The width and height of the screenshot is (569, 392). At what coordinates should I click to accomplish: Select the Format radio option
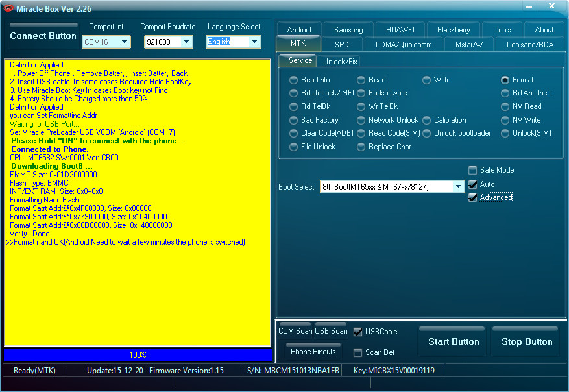coord(505,80)
